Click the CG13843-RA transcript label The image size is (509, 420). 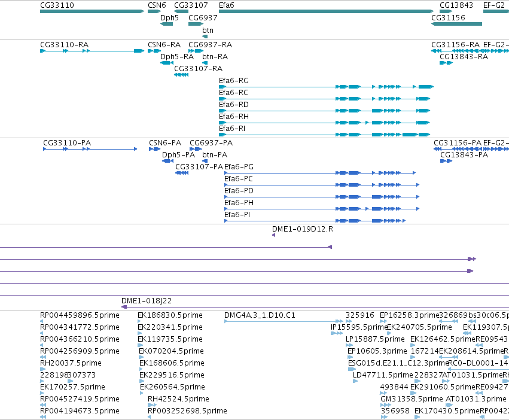point(464,56)
